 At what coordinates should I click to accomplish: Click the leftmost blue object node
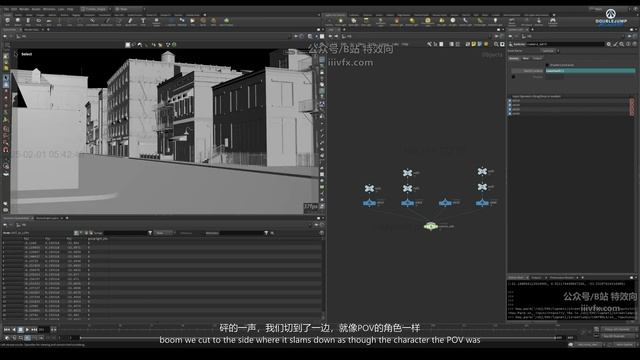[x=369, y=203]
